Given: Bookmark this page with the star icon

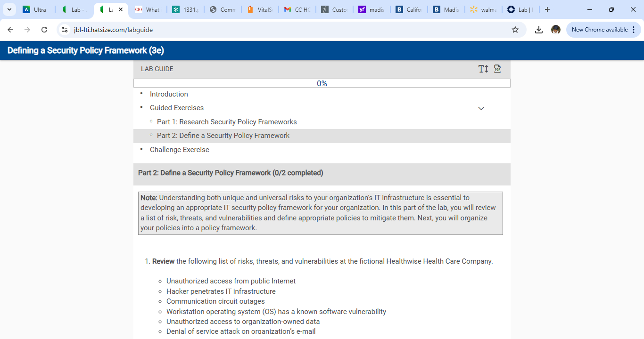Looking at the screenshot, I should (515, 30).
